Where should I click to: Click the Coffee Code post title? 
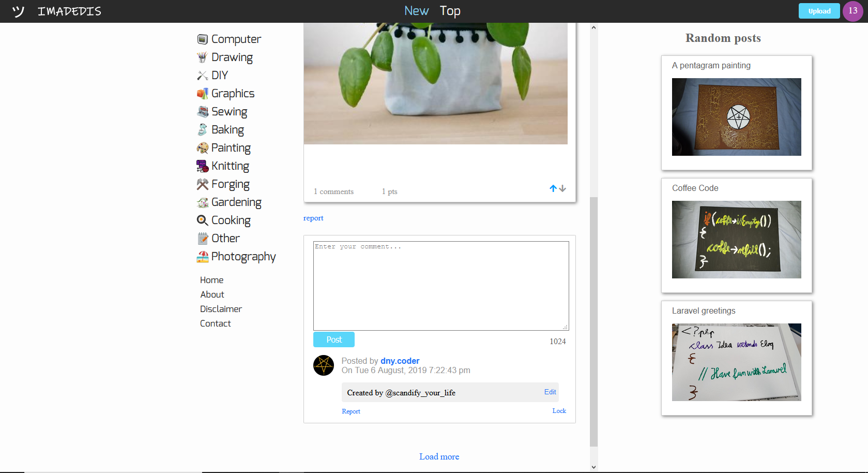[695, 188]
